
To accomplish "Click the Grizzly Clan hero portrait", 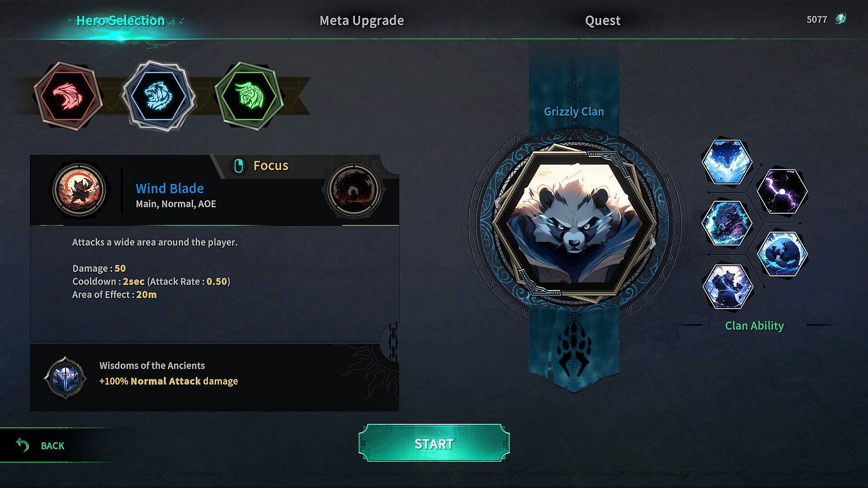I will [x=574, y=223].
